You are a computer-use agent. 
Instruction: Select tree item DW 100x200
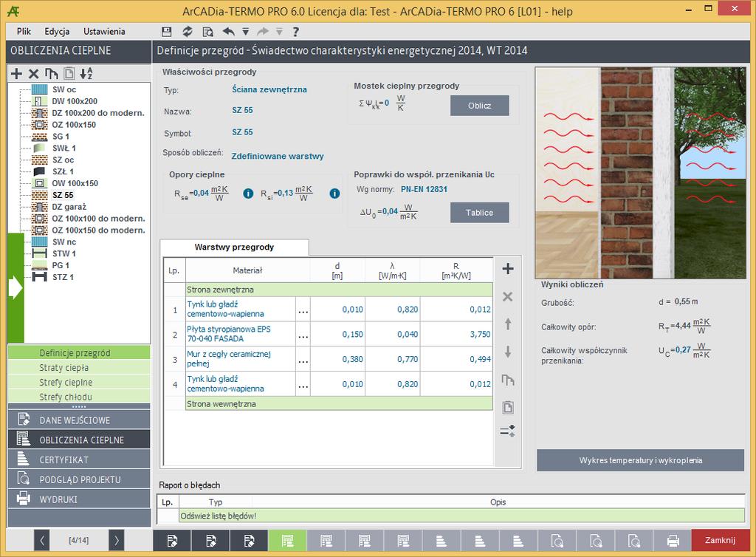pyautogui.click(x=75, y=101)
